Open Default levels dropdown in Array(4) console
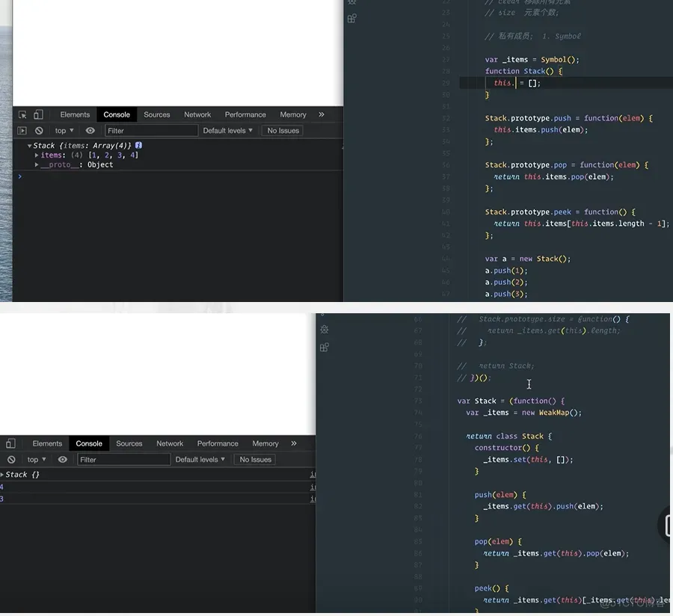 click(227, 130)
